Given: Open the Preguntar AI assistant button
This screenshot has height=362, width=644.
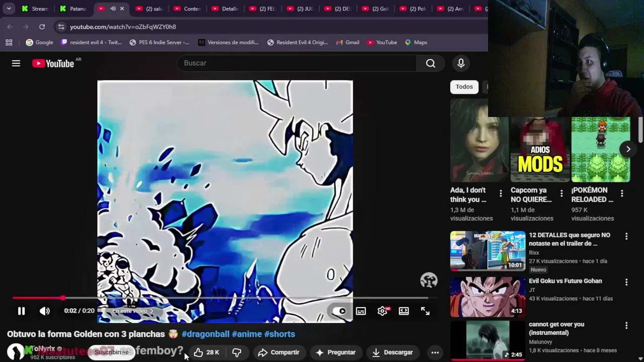Looking at the screenshot, I should (x=336, y=352).
